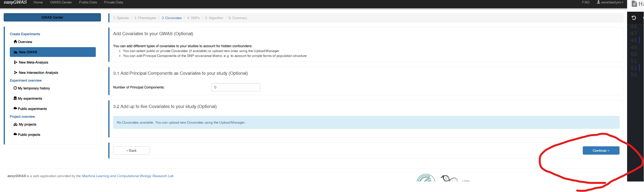The image size is (644, 192).
Task: Open the Private Data menu
Action: [113, 2]
